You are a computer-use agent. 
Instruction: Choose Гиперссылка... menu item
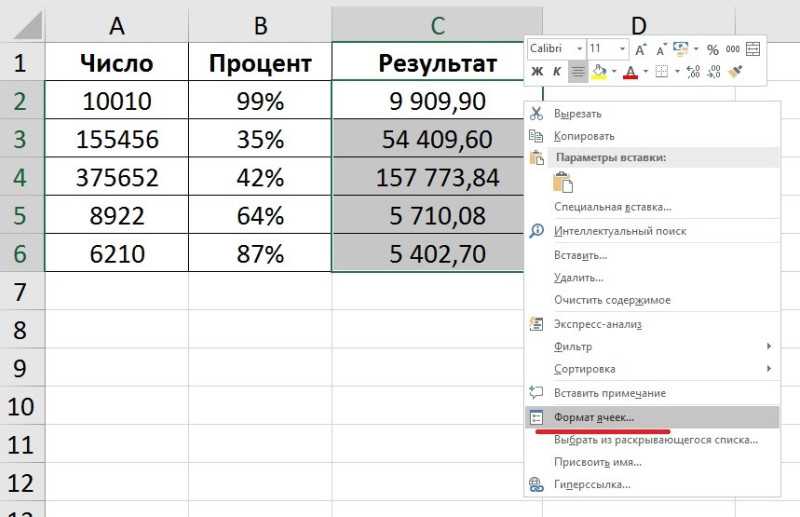(x=653, y=484)
